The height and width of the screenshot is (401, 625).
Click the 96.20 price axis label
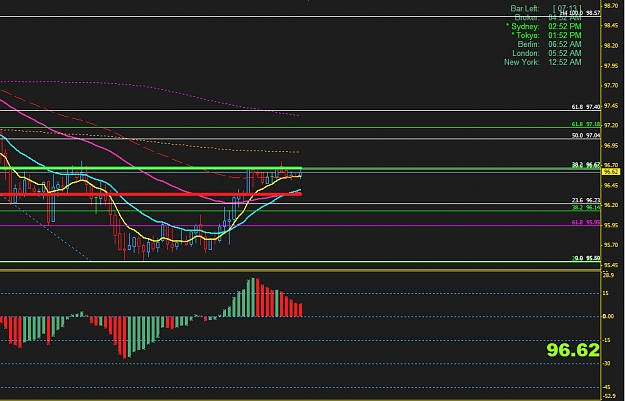(x=611, y=205)
